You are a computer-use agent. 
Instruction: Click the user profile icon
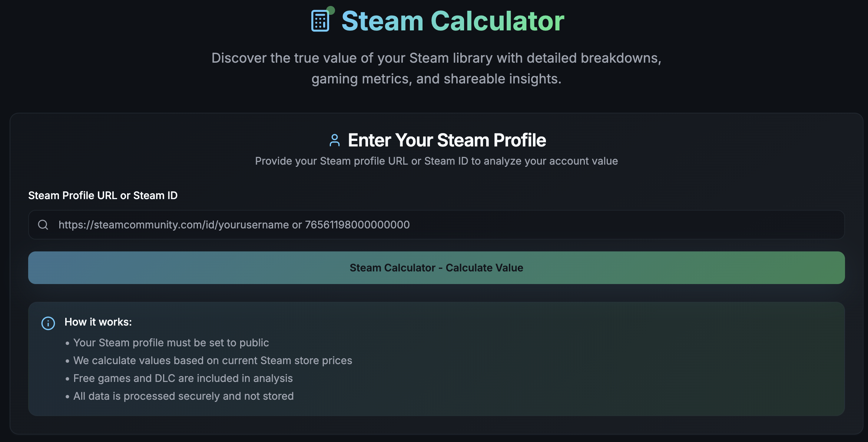click(x=335, y=140)
